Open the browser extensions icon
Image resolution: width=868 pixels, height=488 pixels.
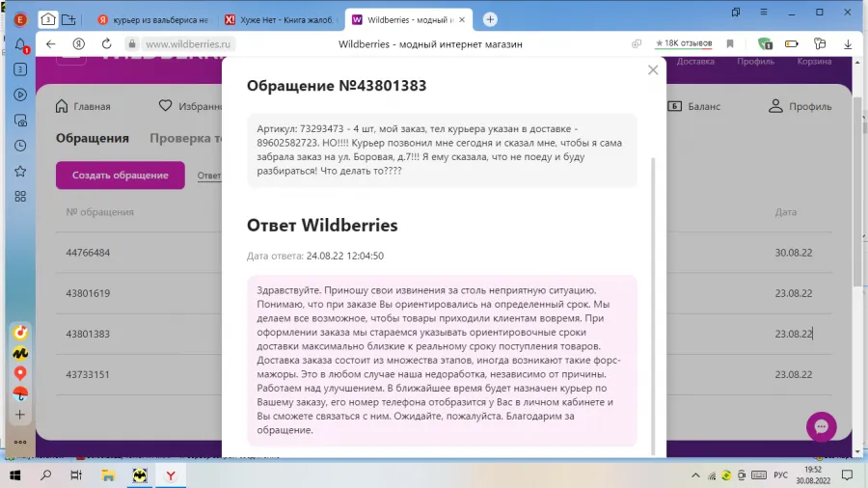820,43
